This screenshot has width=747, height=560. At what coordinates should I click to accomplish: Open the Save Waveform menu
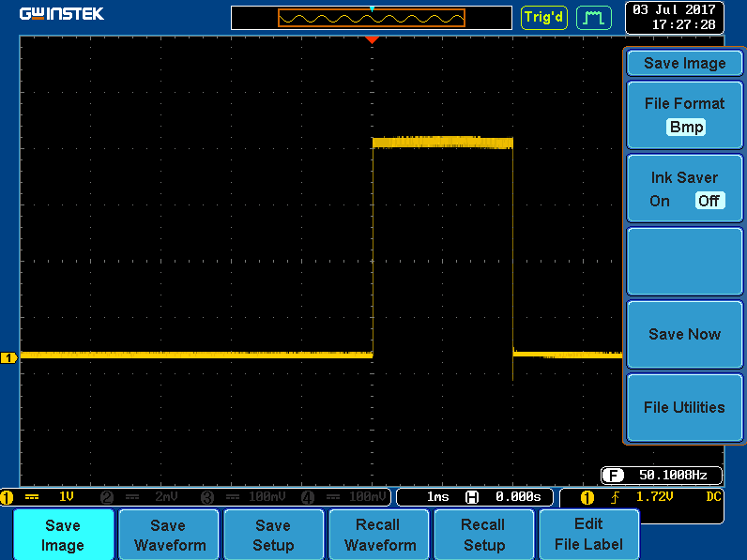click(x=169, y=535)
